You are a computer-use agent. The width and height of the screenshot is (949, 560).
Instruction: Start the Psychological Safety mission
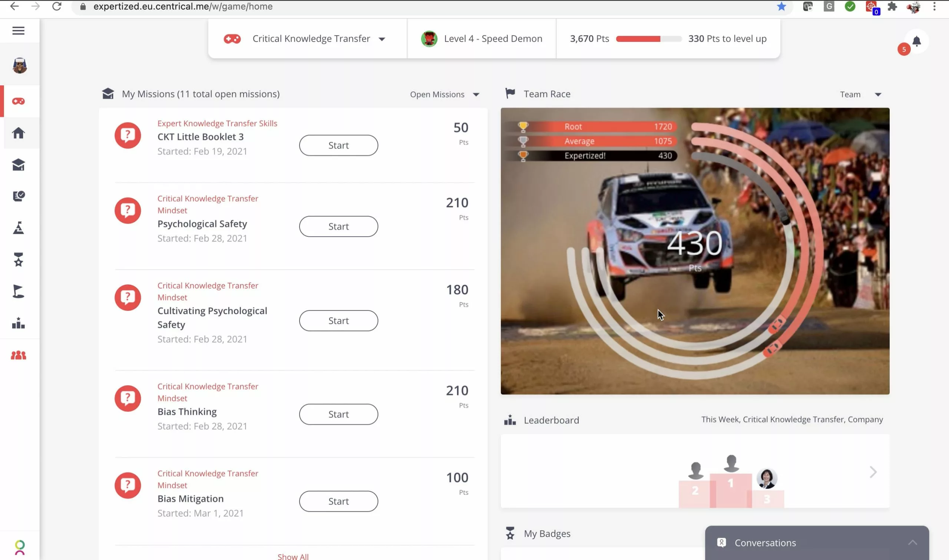(339, 226)
